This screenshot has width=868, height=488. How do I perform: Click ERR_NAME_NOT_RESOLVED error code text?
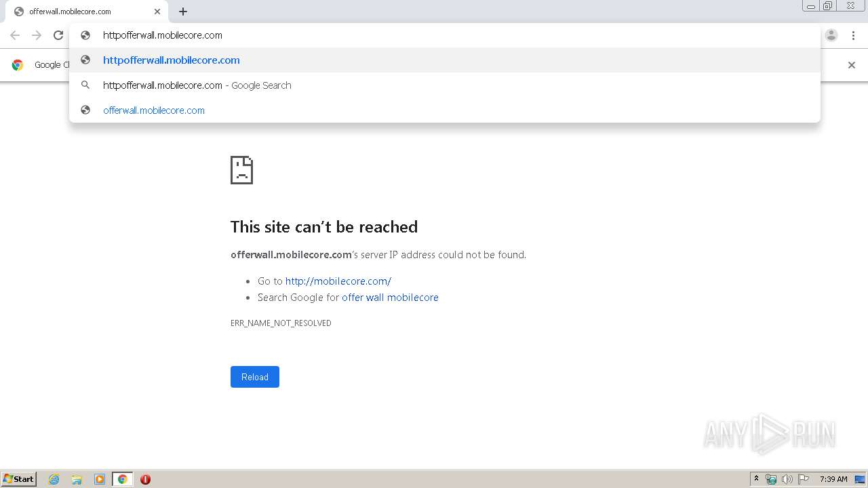281,323
